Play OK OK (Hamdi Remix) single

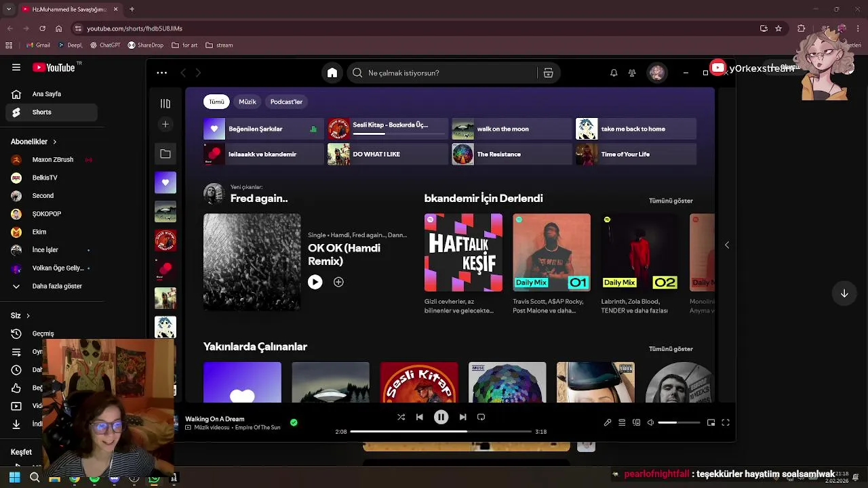(315, 282)
